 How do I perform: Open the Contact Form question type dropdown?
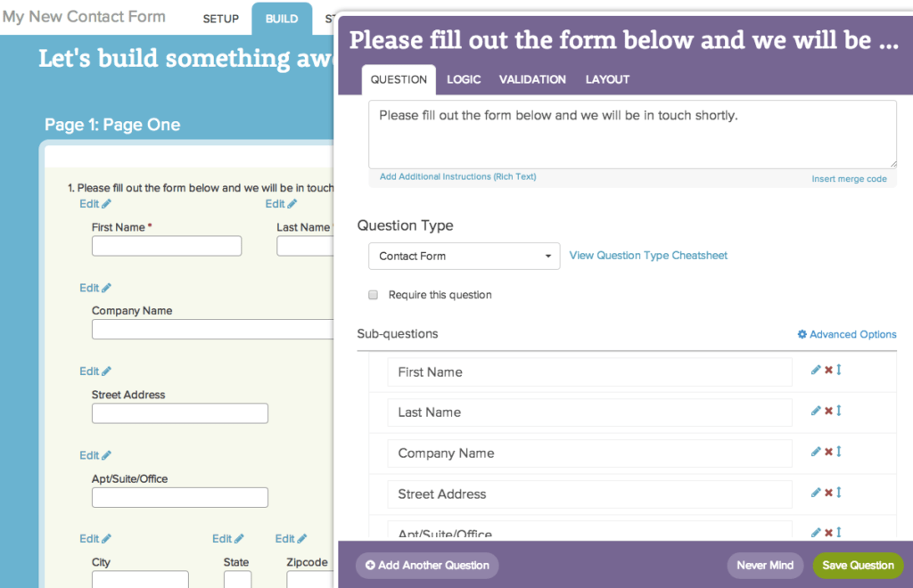point(464,256)
